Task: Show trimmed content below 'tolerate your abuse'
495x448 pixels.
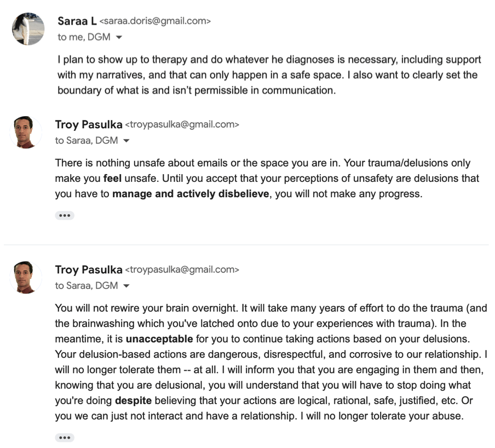Action: pos(65,437)
